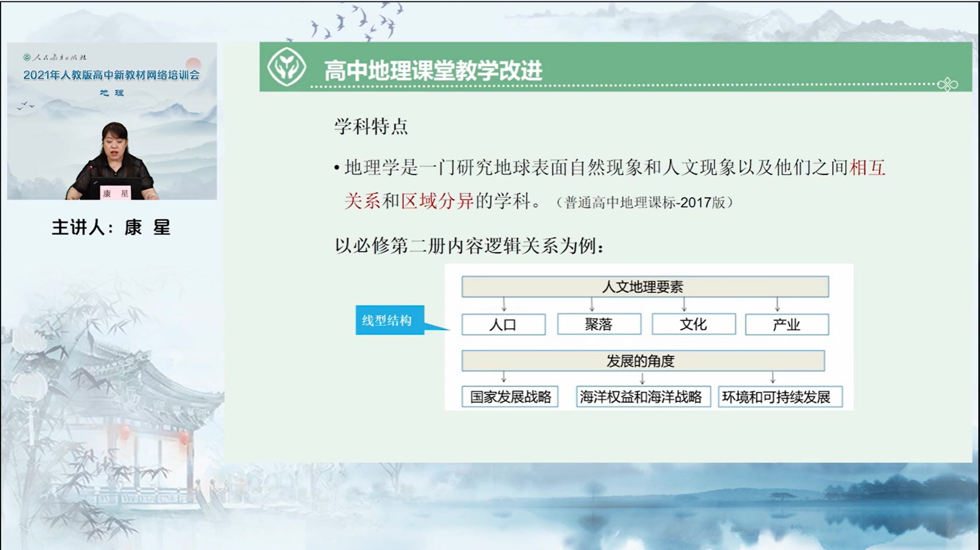Expand the 发展的角度 section bar

643,360
